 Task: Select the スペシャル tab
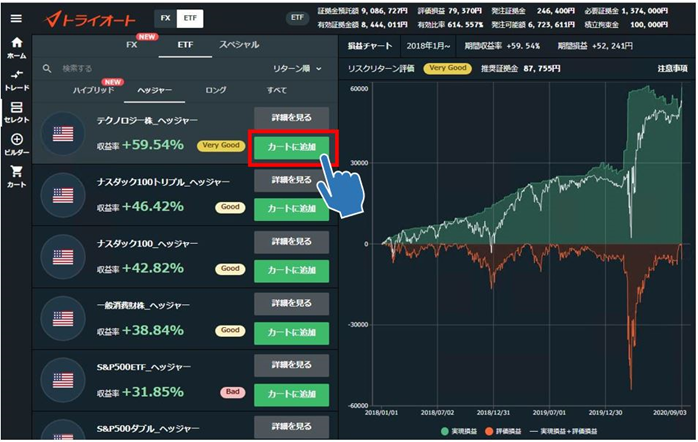[x=239, y=45]
